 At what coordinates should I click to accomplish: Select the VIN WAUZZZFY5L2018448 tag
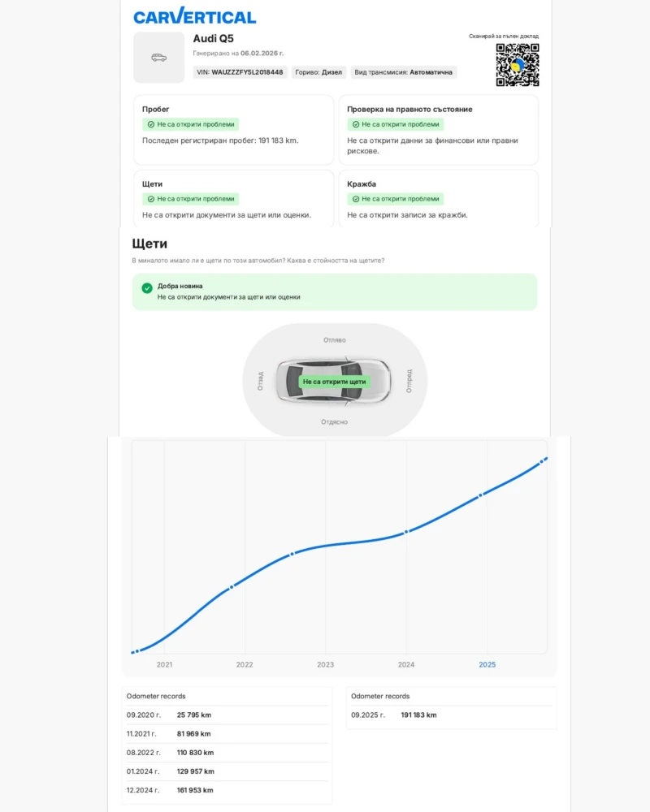click(x=240, y=72)
